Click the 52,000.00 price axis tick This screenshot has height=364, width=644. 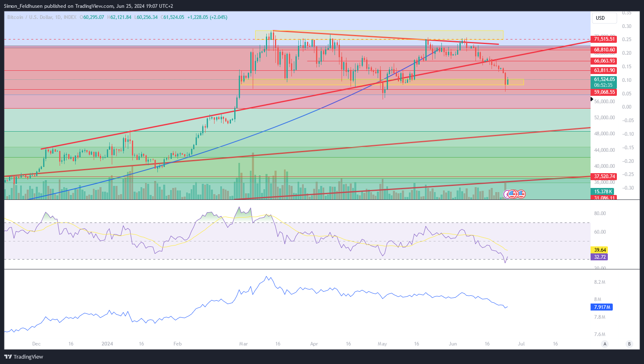point(605,118)
